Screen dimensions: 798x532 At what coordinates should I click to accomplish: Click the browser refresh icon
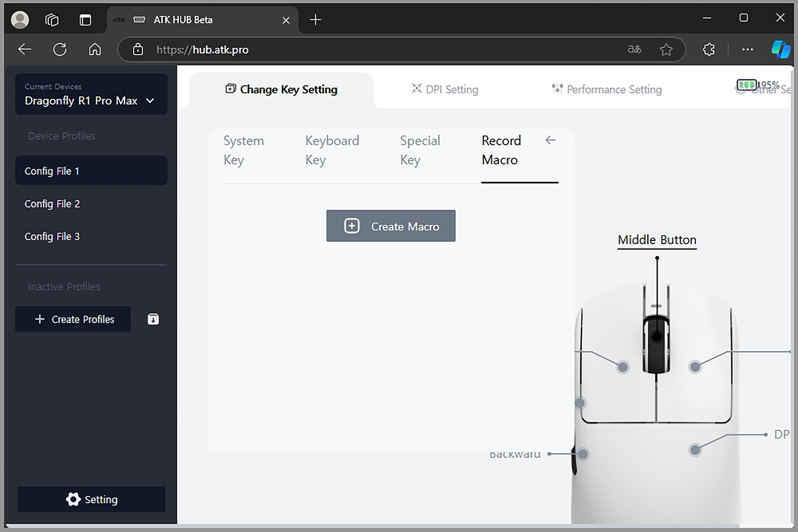[x=60, y=49]
